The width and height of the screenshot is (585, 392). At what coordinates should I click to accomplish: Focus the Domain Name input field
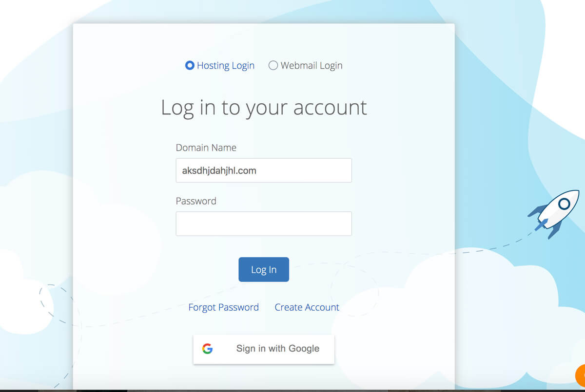pyautogui.click(x=264, y=170)
